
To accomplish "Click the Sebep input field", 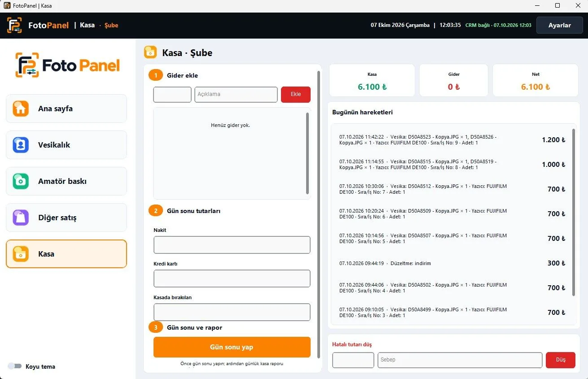I will 460,360.
